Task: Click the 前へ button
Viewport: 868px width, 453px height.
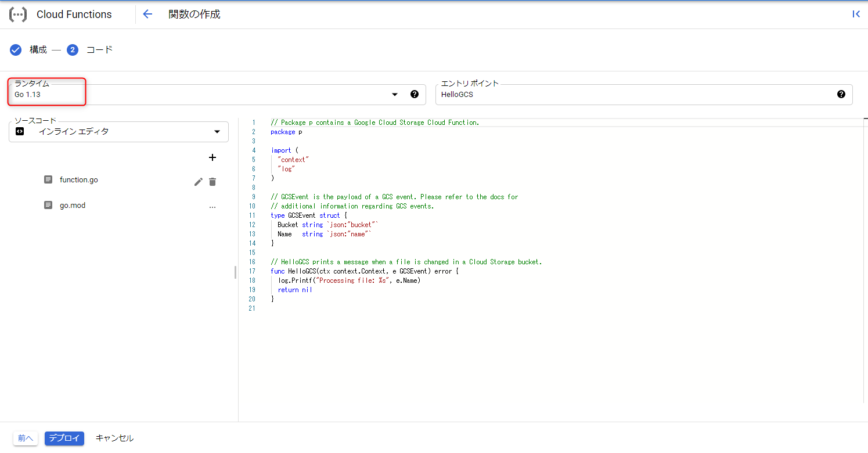Action: 26,438
